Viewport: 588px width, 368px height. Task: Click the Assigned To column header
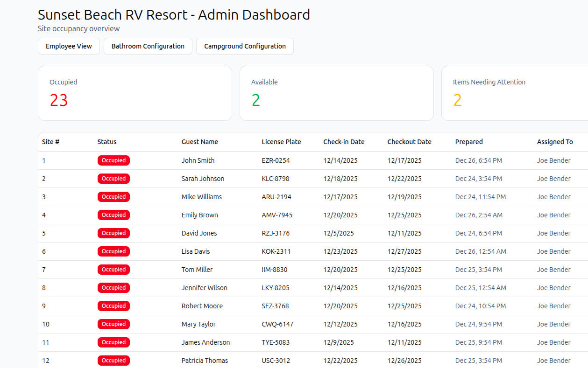click(554, 142)
